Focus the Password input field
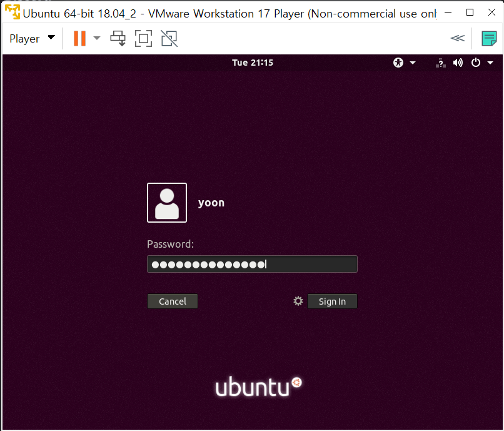 [x=253, y=264]
